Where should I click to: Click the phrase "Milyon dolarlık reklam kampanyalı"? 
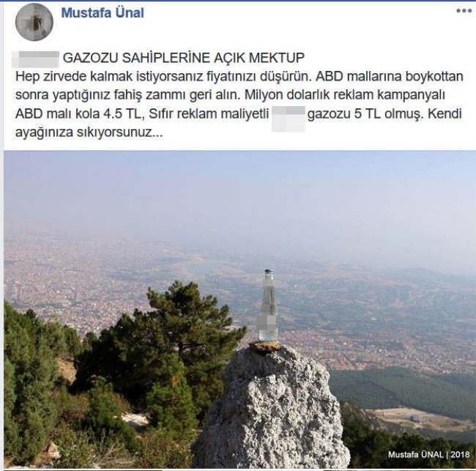345,95
